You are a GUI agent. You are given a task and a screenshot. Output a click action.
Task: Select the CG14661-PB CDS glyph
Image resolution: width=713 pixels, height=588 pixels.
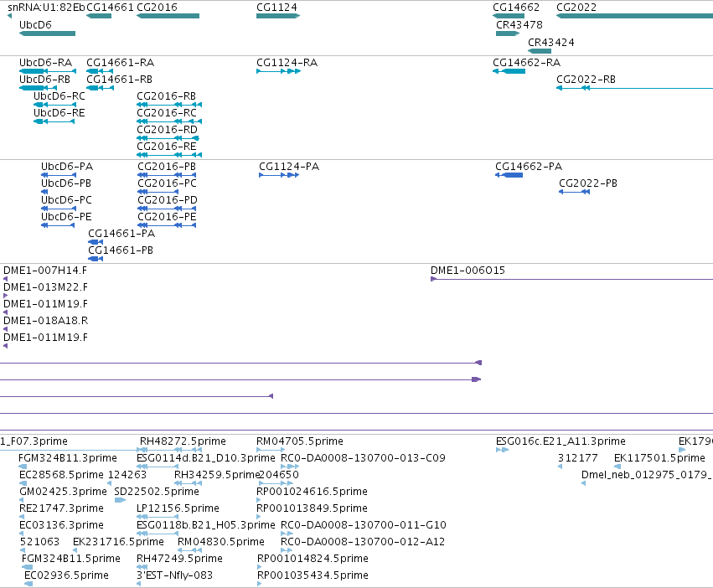point(96,259)
